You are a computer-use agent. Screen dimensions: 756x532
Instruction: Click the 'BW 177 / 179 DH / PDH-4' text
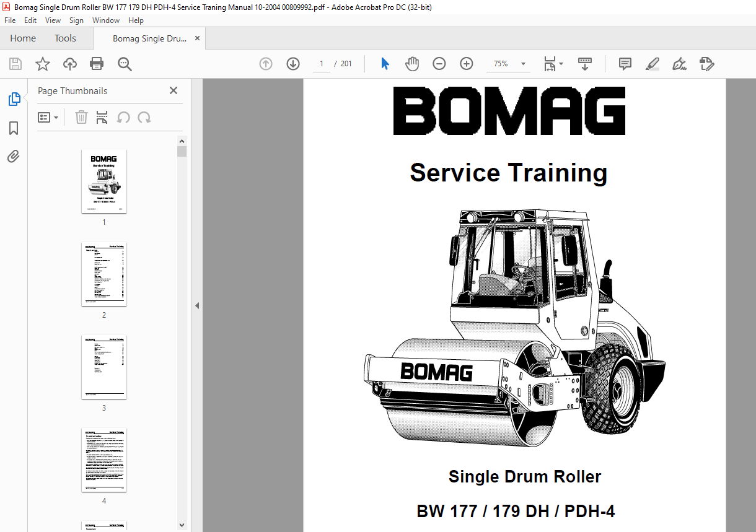tap(516, 512)
